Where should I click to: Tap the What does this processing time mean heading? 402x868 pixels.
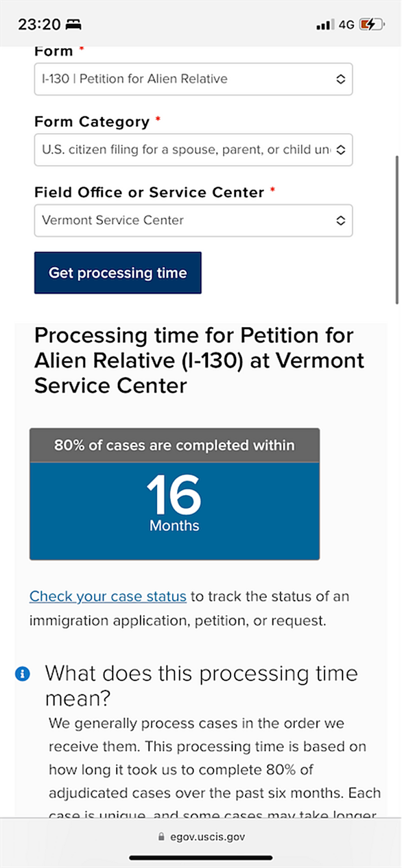(x=202, y=686)
